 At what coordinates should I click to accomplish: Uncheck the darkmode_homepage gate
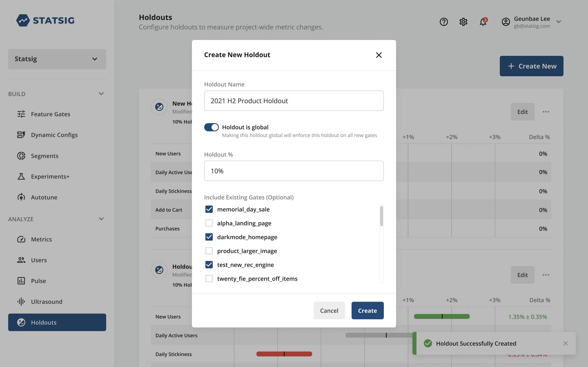209,237
